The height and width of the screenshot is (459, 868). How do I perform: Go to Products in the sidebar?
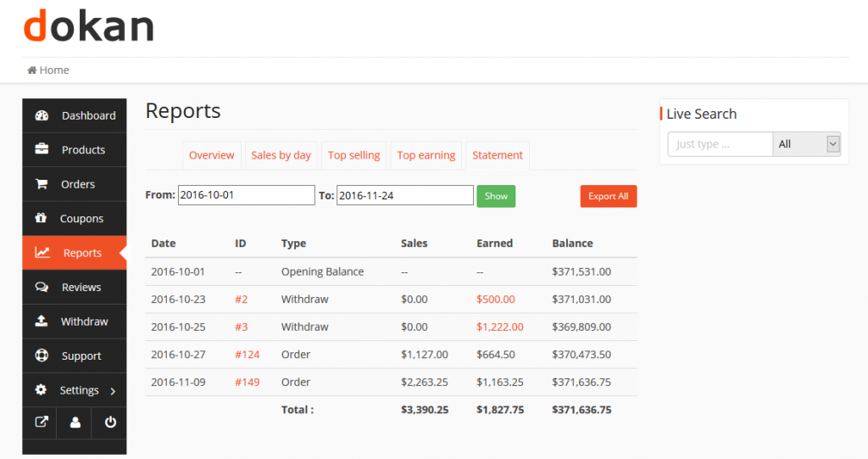75,149
